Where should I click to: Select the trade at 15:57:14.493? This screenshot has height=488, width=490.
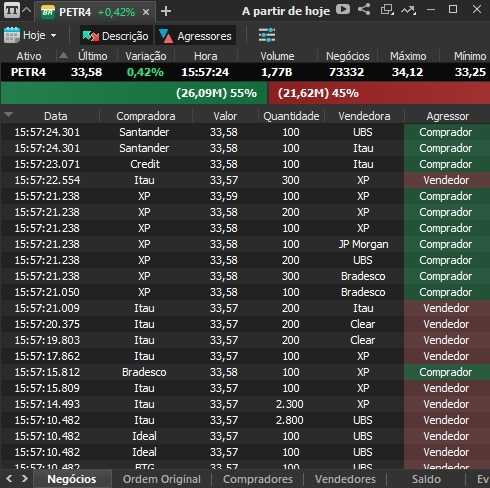pyautogui.click(x=245, y=404)
